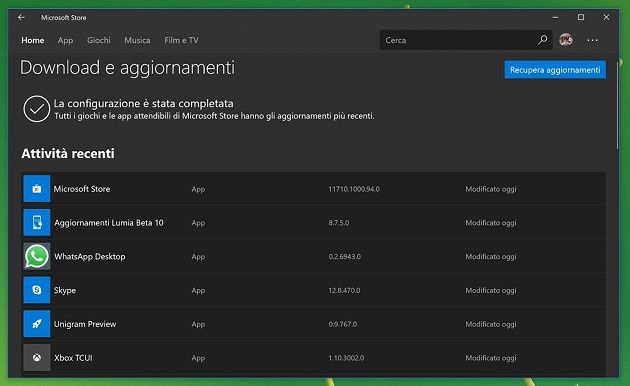Select the Skype name text
The height and width of the screenshot is (386, 630).
pyautogui.click(x=65, y=290)
